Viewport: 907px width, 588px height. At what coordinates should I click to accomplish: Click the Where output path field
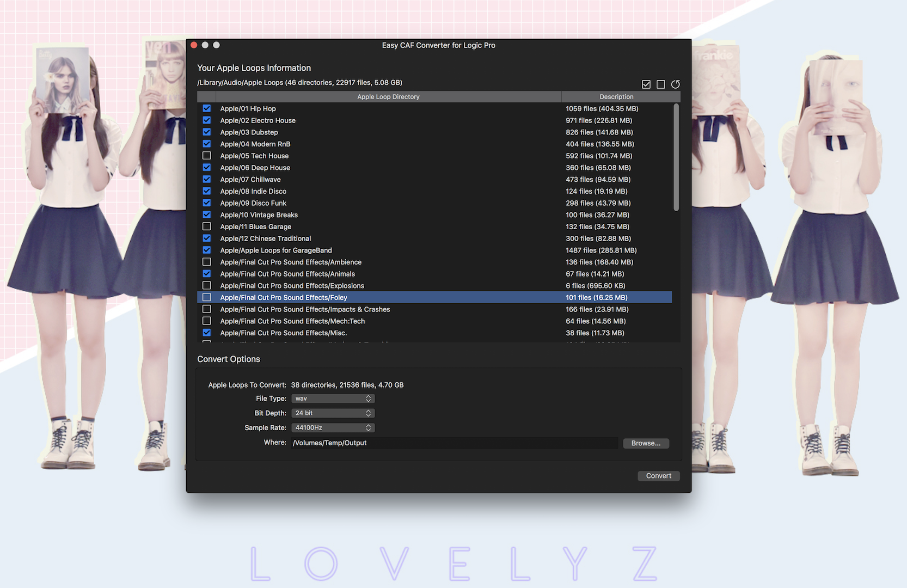click(x=454, y=443)
